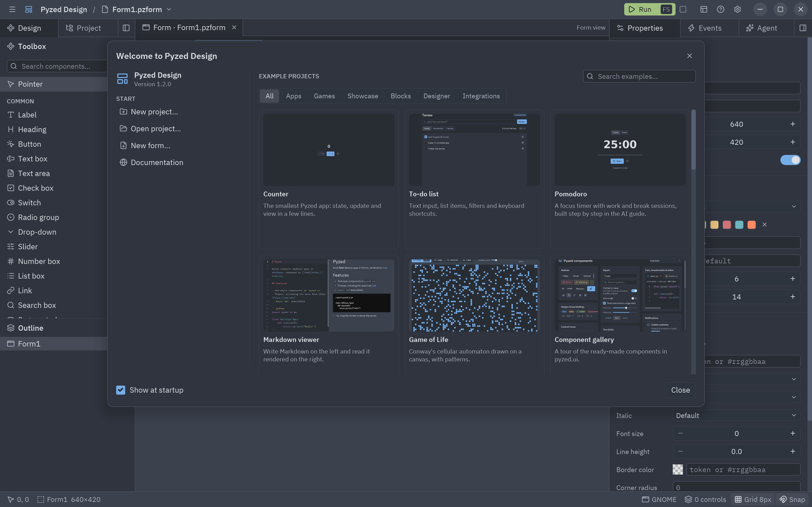Open the Events panel tab
The image size is (812, 507).
tap(709, 28)
